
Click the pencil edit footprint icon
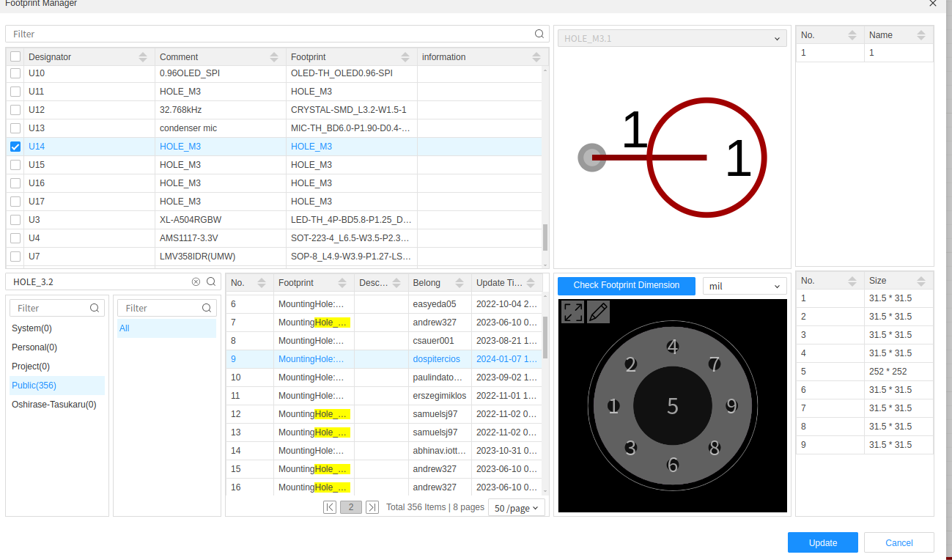[598, 312]
